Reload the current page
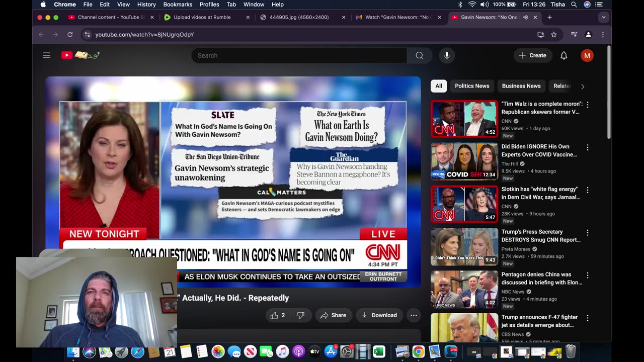Image resolution: width=644 pixels, height=362 pixels. [x=70, y=35]
